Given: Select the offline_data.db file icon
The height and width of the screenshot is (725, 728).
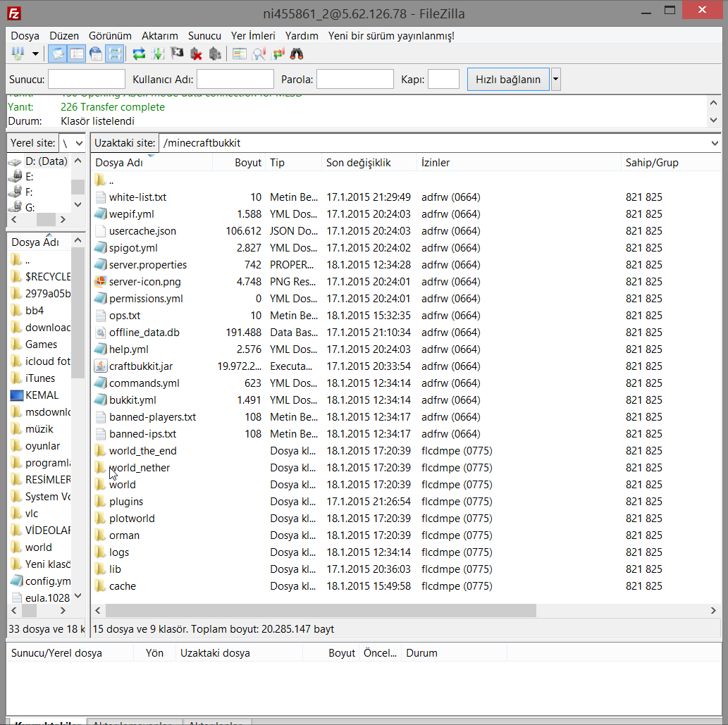Looking at the screenshot, I should [x=100, y=333].
